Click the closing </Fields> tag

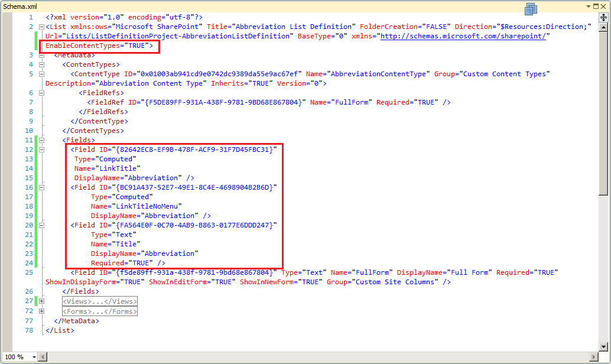tap(81, 291)
